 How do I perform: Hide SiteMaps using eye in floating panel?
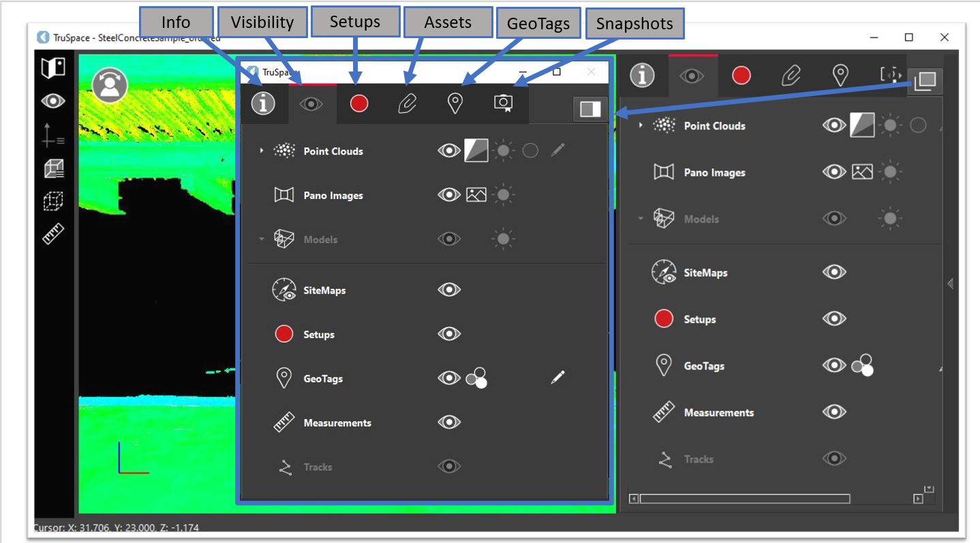click(x=448, y=290)
